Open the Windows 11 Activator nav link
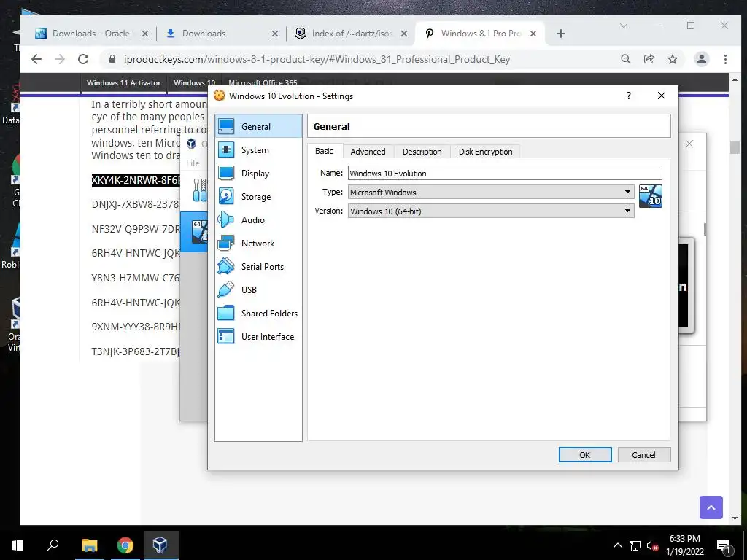747x560 pixels. (123, 83)
